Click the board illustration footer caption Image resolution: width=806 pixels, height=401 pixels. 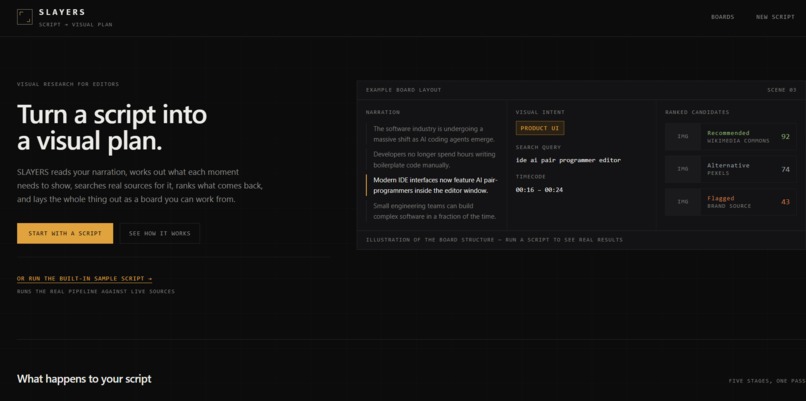coord(494,240)
